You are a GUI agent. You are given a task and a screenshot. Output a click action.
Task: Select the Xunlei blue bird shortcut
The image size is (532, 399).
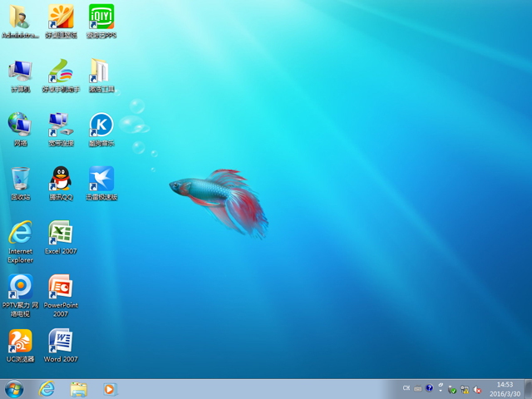[x=101, y=180]
